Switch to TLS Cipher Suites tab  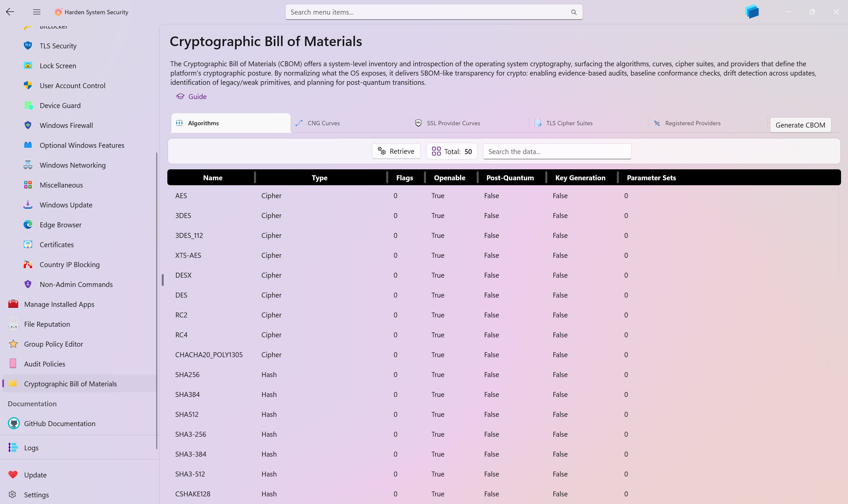click(569, 123)
